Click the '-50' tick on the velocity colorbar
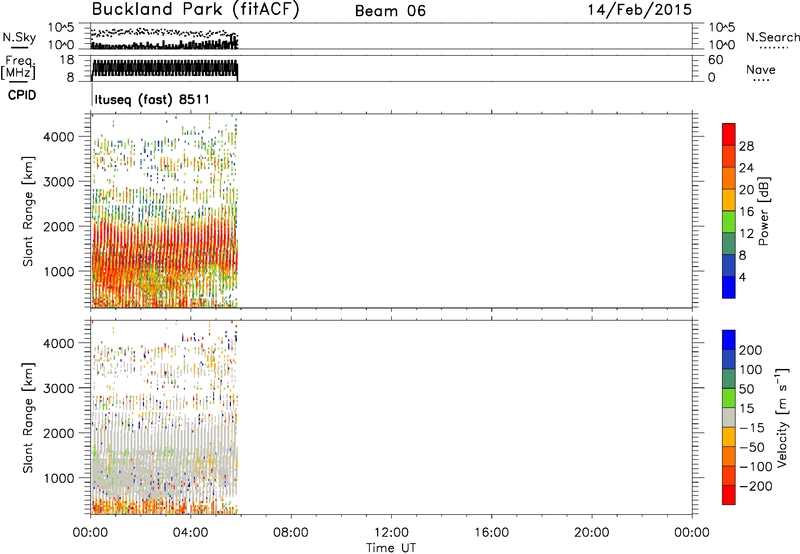 [x=752, y=447]
